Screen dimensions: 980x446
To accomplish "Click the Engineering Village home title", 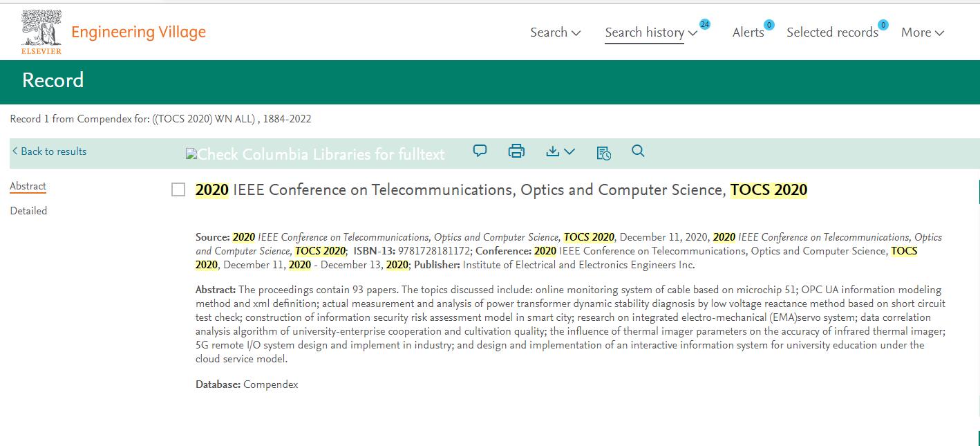I will 138,32.
